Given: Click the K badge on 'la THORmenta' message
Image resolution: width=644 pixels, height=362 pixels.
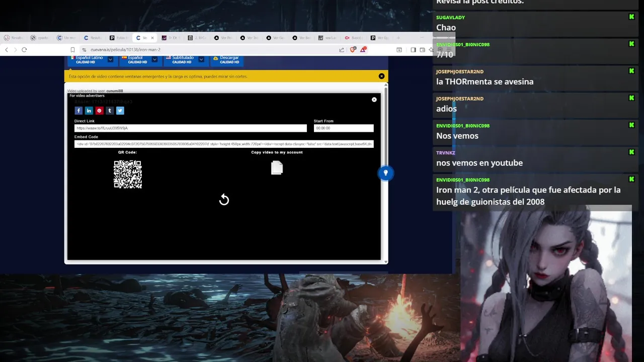Looking at the screenshot, I should tap(631, 71).
